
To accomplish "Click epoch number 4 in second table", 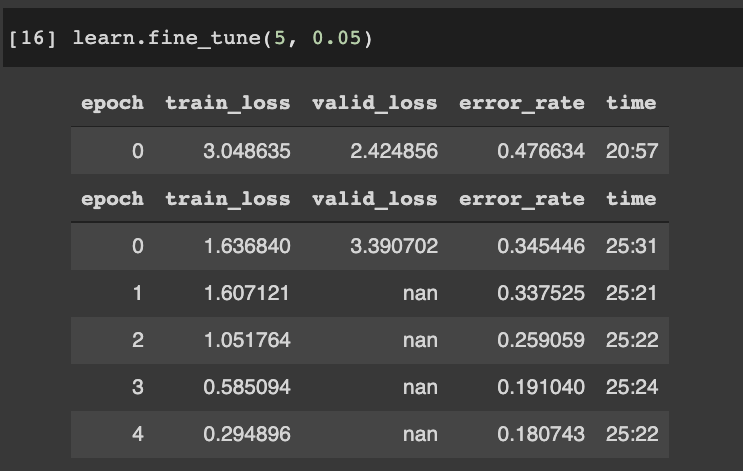I will click(x=137, y=434).
